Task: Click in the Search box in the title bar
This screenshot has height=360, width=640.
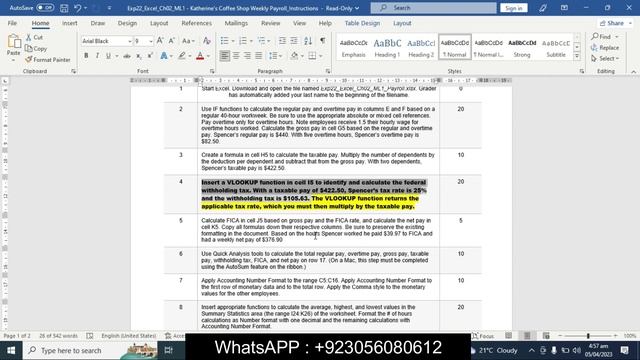Action: [433, 8]
